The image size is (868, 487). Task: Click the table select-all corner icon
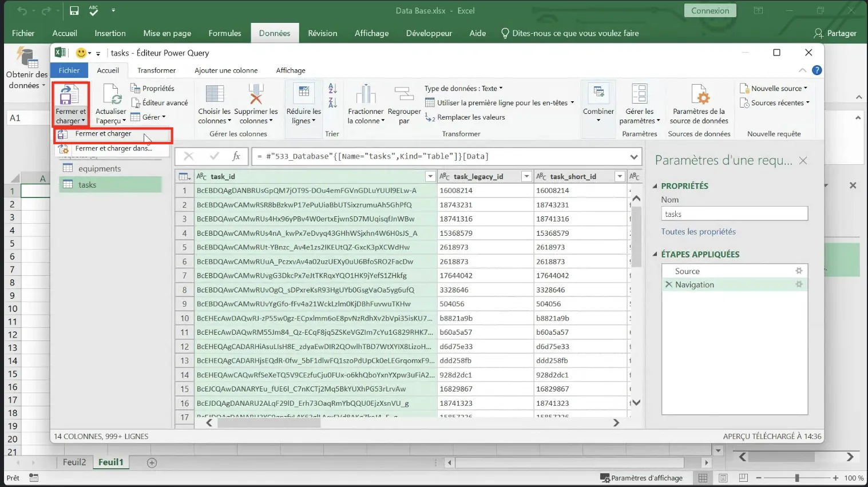[x=184, y=176]
